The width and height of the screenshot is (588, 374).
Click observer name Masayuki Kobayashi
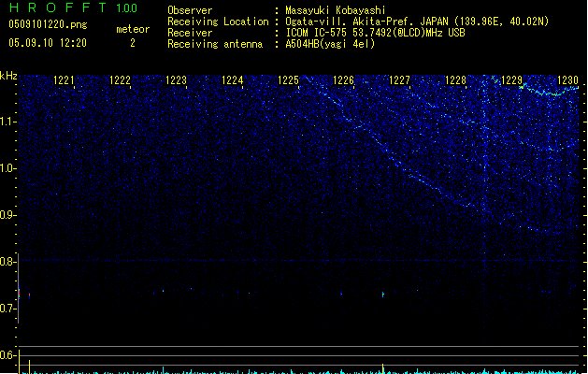[336, 10]
